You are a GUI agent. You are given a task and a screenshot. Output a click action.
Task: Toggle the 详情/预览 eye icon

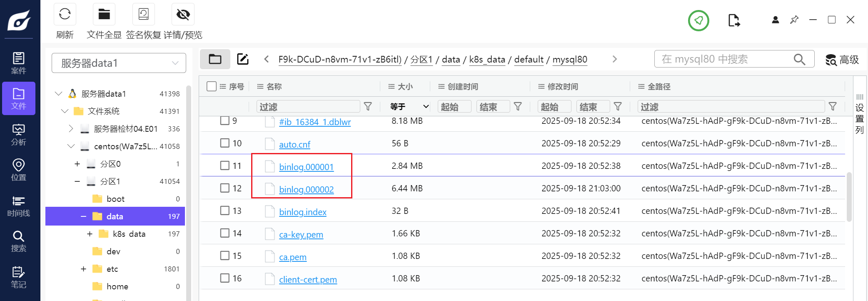183,15
